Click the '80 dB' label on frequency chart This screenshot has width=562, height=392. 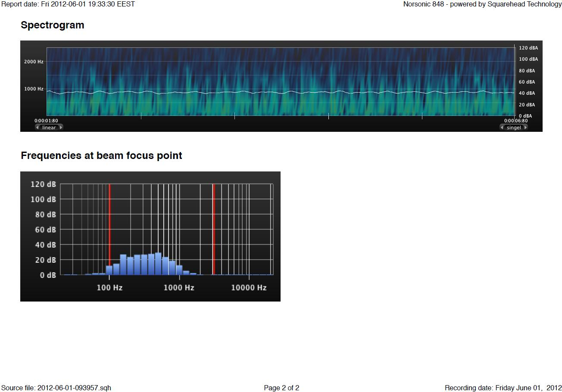(x=45, y=215)
